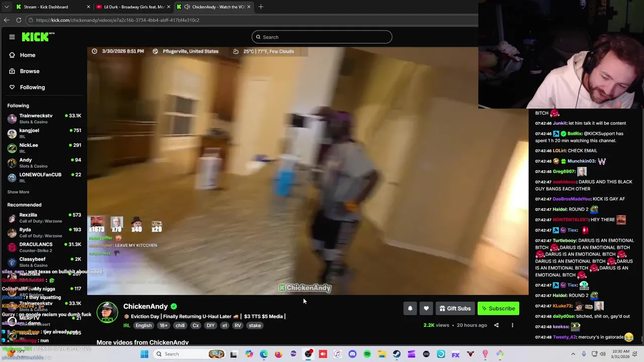Screen dimensions: 644x362
Task: Open Rexzilla in Recommended
Action: coord(44,218)
